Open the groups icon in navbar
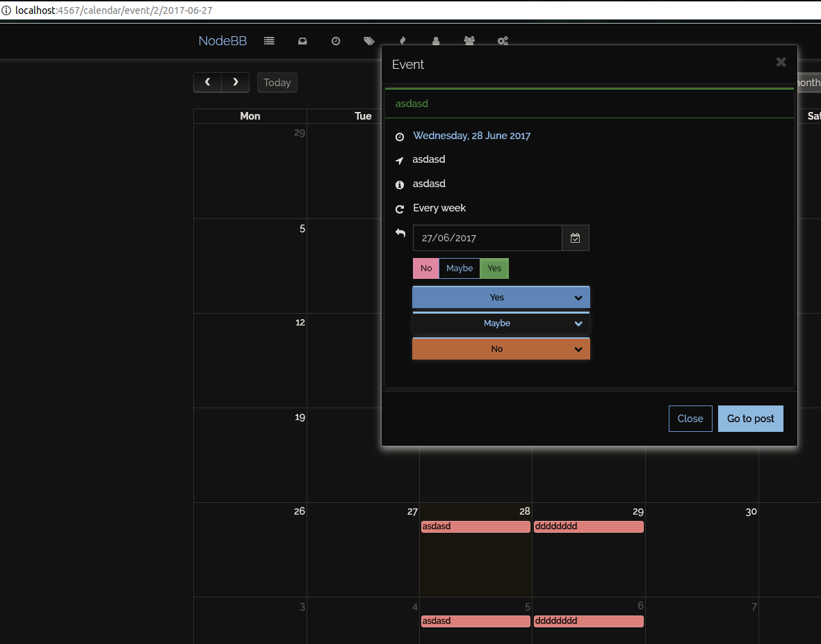This screenshot has width=821, height=644. tap(469, 41)
